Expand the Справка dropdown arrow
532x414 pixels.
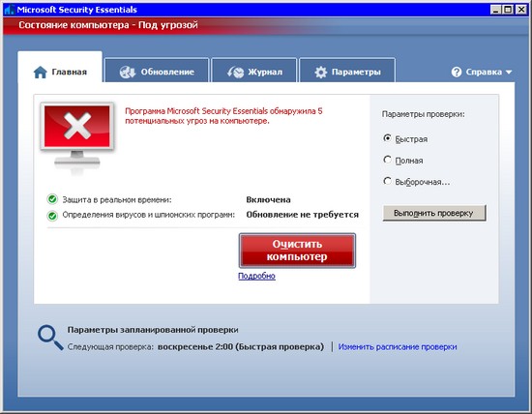pyautogui.click(x=509, y=72)
